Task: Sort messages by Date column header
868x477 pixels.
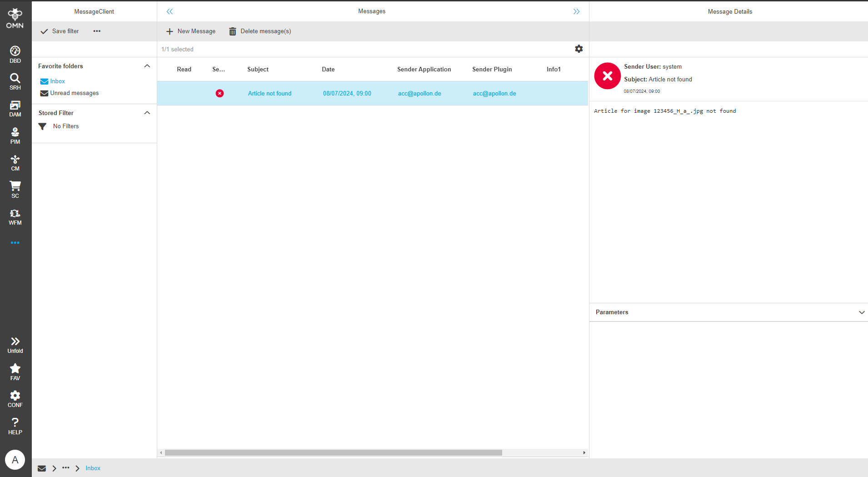Action: tap(328, 70)
